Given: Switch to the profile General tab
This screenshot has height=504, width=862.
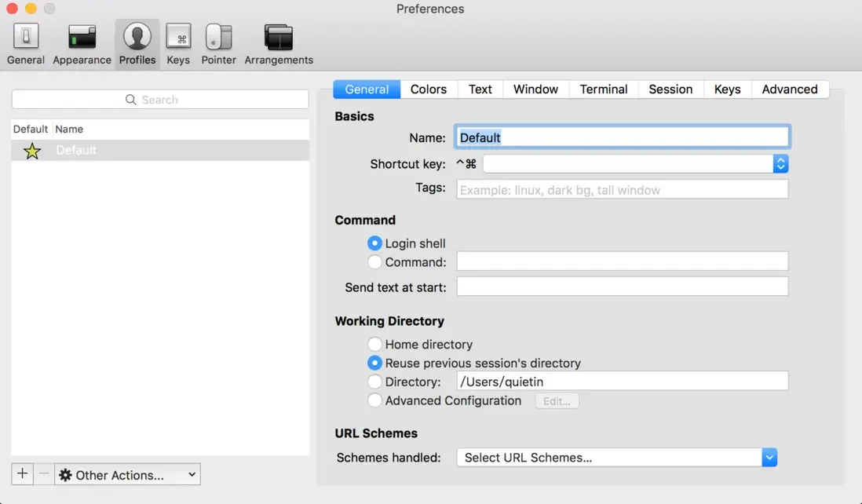Looking at the screenshot, I should tap(367, 89).
